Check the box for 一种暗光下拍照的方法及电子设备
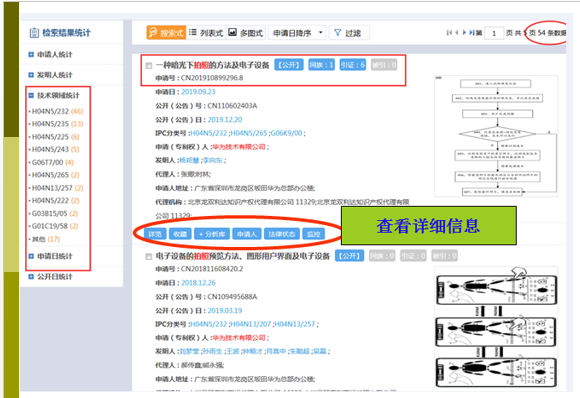This screenshot has height=398, width=580. [x=149, y=66]
